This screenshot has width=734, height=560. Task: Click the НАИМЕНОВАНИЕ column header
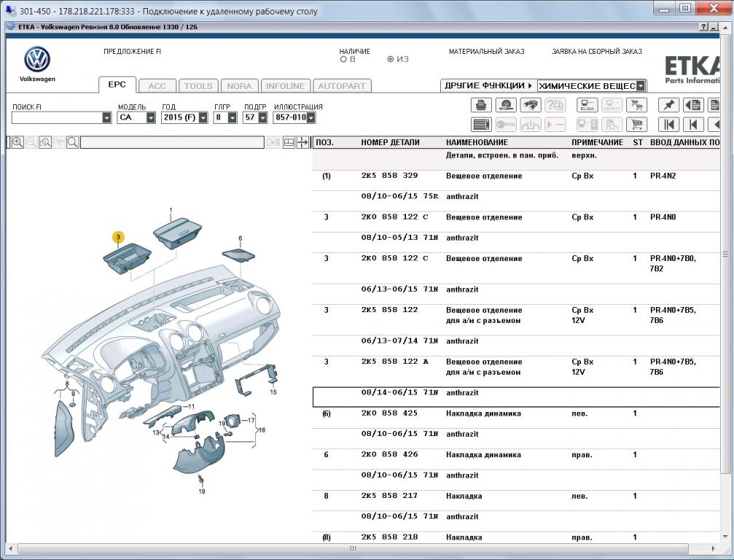[477, 142]
